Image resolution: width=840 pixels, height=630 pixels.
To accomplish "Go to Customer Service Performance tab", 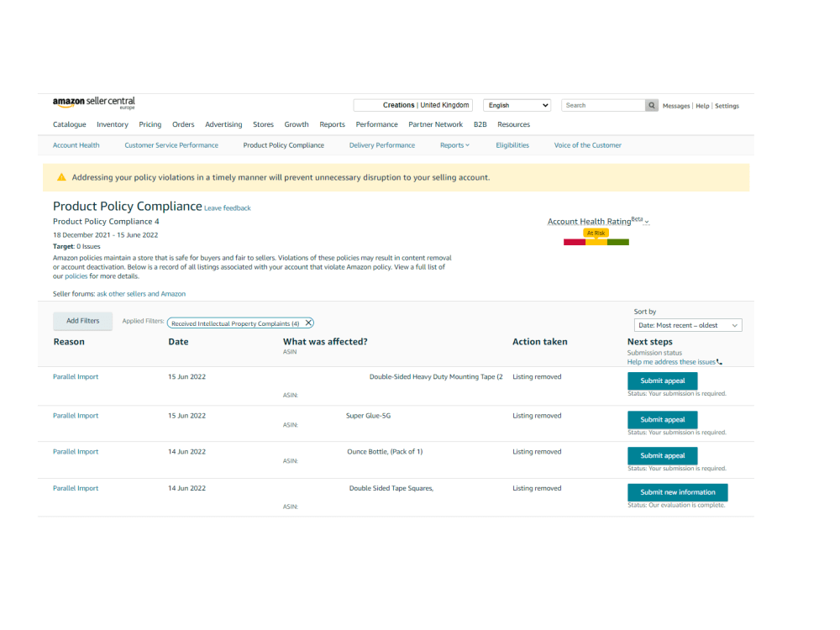I will coord(171,145).
